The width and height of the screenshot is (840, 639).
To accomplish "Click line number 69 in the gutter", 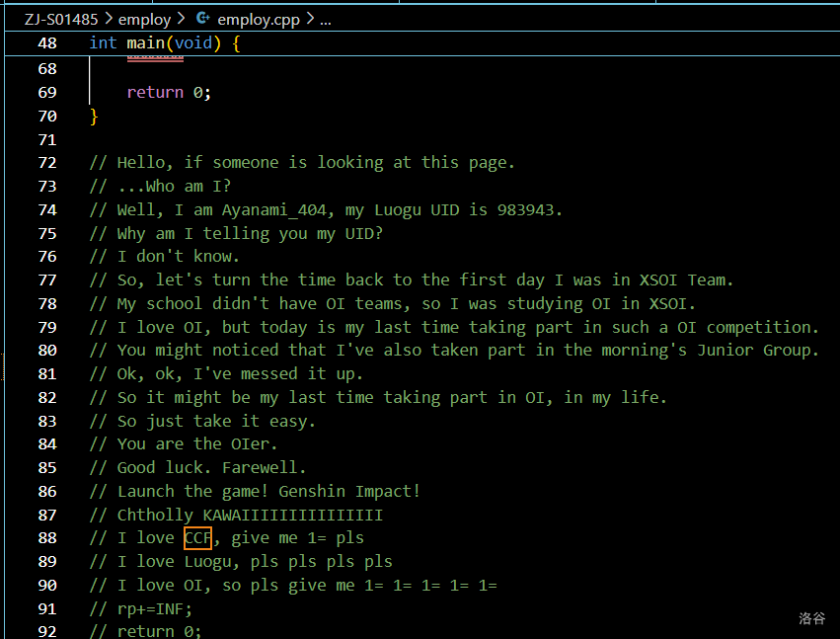I will [46, 92].
